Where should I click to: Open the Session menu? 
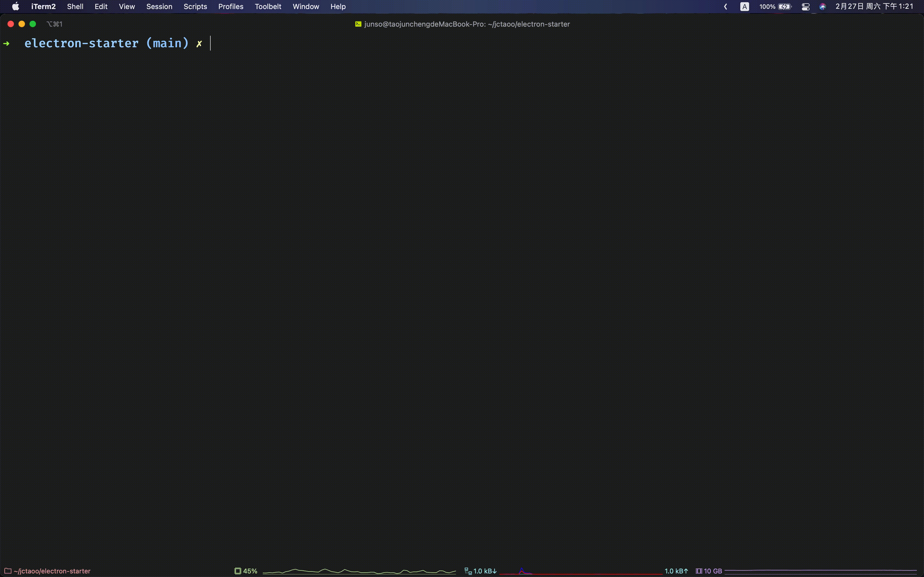159,7
